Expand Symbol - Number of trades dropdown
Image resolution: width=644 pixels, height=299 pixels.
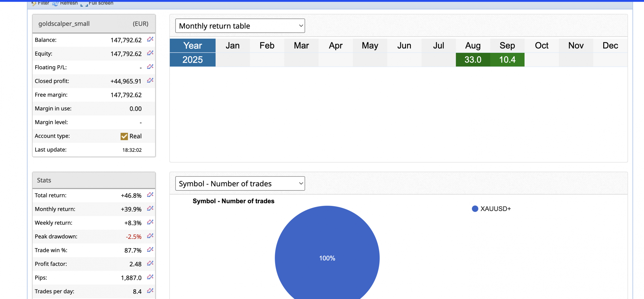(240, 184)
